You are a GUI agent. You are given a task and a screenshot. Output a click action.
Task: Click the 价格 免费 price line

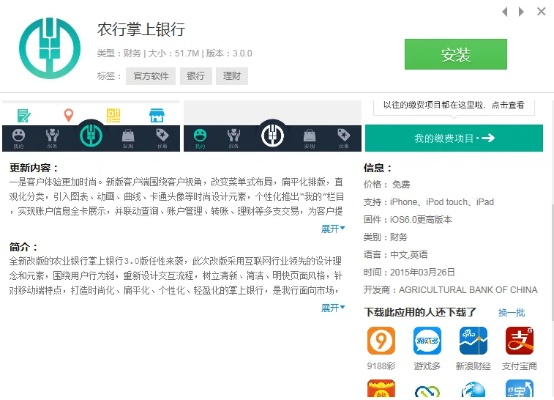coord(387,184)
